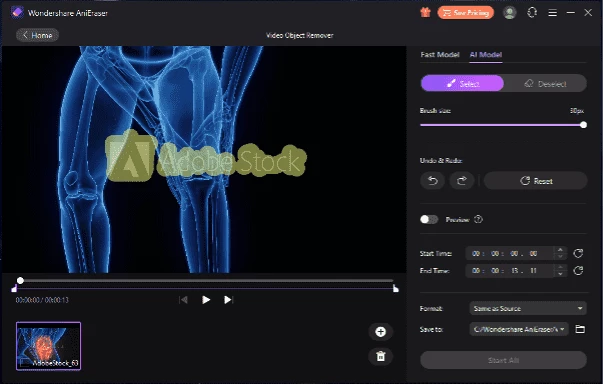Click the Video Object Remover title
This screenshot has width=604, height=384.
(300, 35)
